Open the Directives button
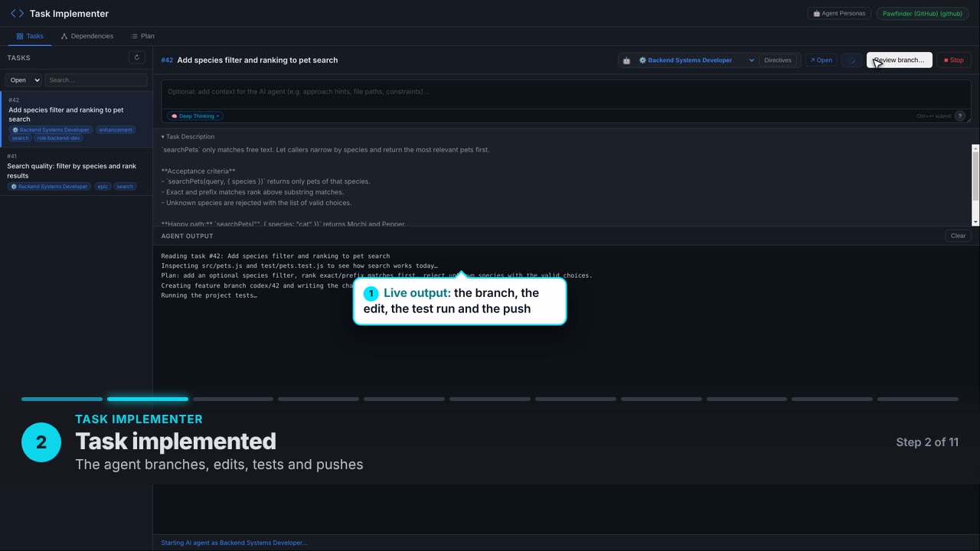The image size is (980, 551). (x=778, y=60)
